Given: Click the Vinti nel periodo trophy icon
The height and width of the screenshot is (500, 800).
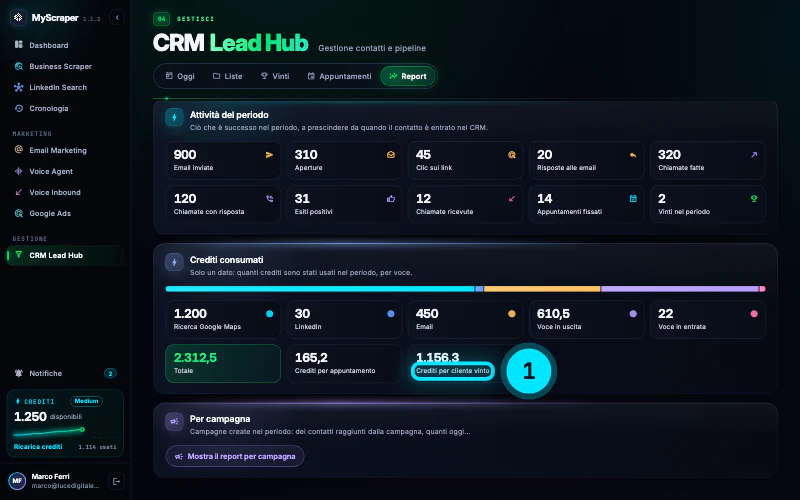Looking at the screenshot, I should click(754, 198).
